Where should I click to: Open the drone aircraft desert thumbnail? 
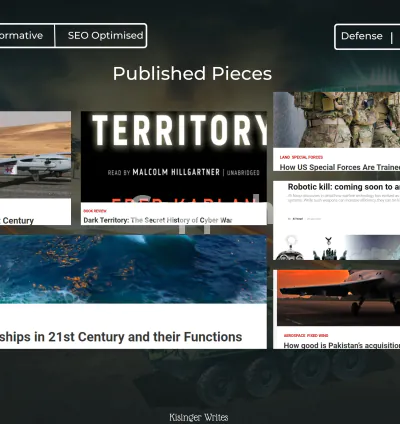pos(35,155)
